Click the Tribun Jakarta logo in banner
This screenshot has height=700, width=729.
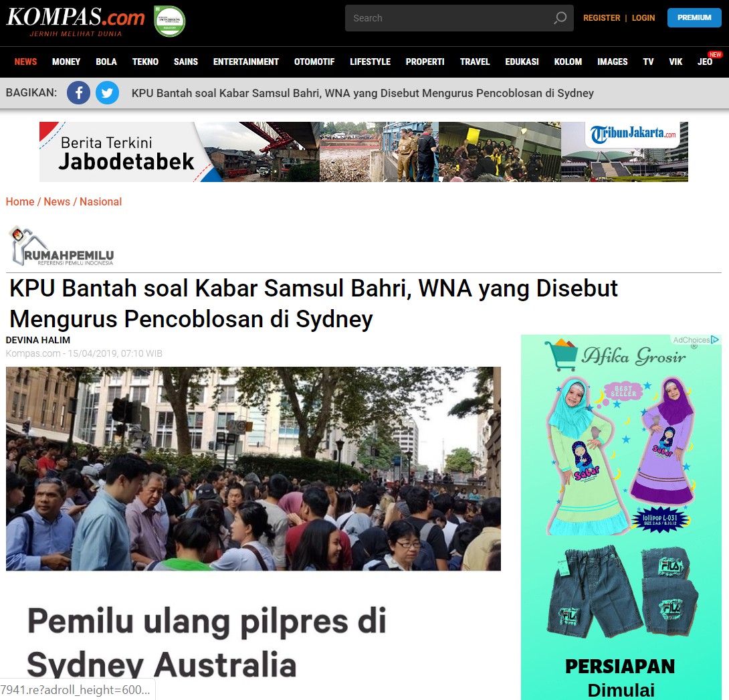[633, 134]
